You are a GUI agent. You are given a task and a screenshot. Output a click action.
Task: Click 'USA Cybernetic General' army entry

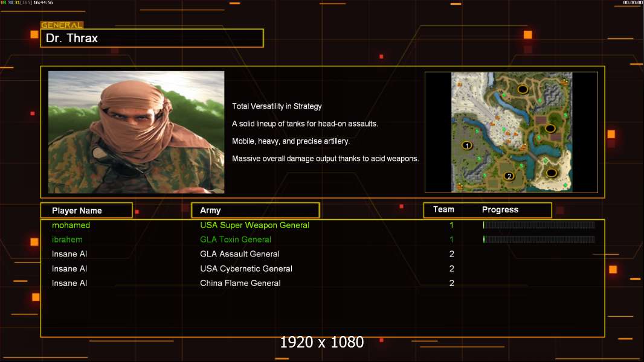point(246,268)
